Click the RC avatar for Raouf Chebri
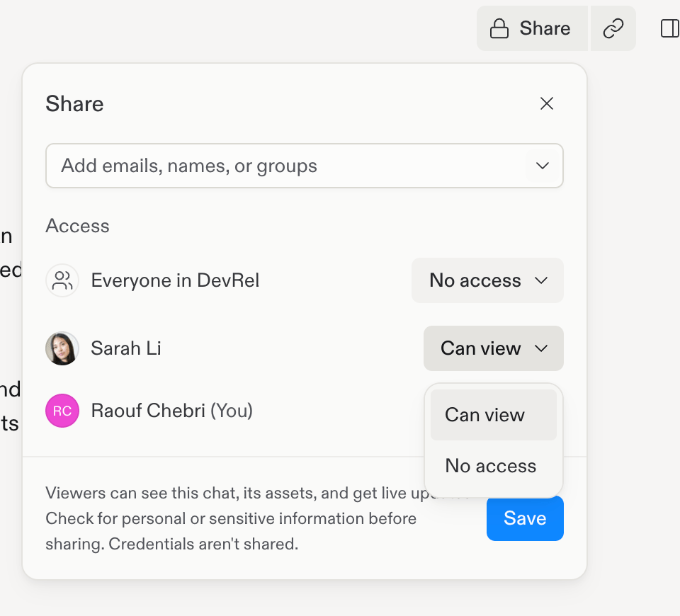This screenshot has width=680, height=616. (x=62, y=411)
